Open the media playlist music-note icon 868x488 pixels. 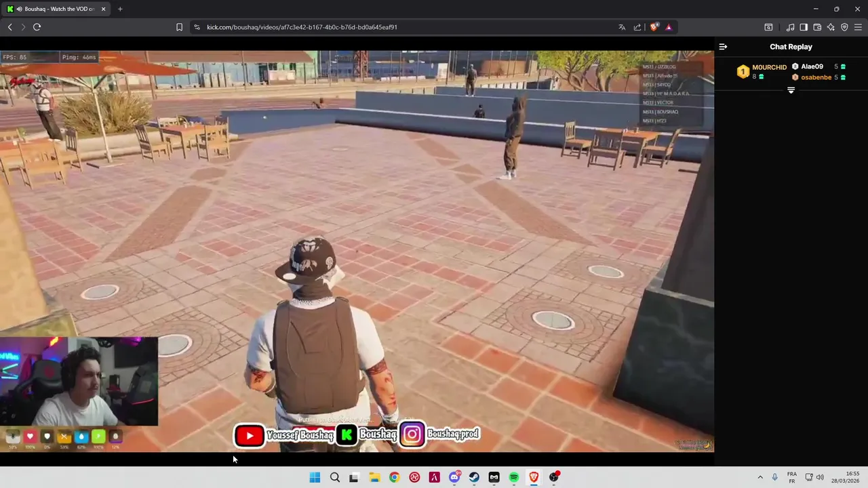(x=790, y=27)
